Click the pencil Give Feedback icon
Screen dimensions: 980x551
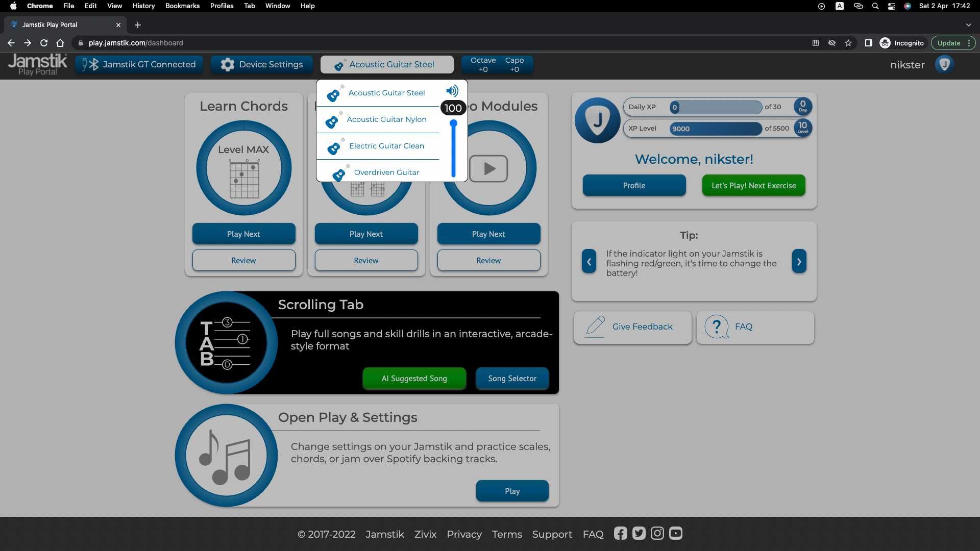[595, 327]
